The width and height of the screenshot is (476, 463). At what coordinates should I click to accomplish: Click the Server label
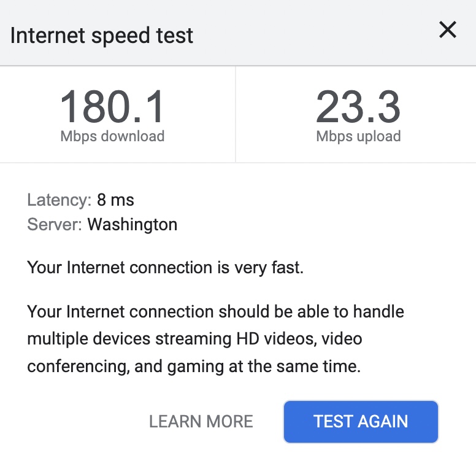[55, 224]
